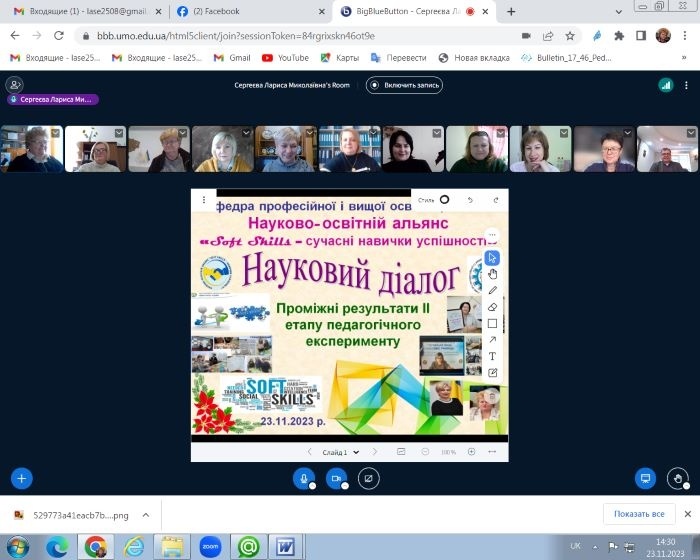Pick the Hand pan tool

[x=492, y=274]
